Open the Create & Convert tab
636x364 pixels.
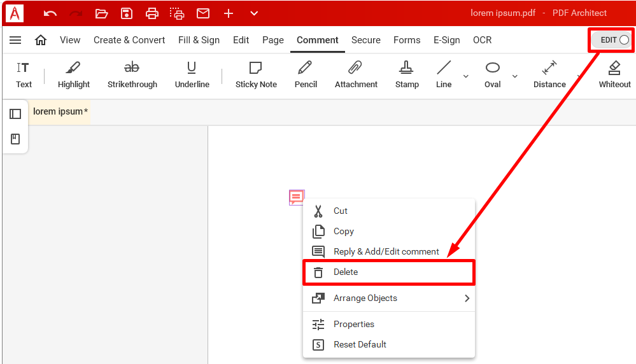129,40
